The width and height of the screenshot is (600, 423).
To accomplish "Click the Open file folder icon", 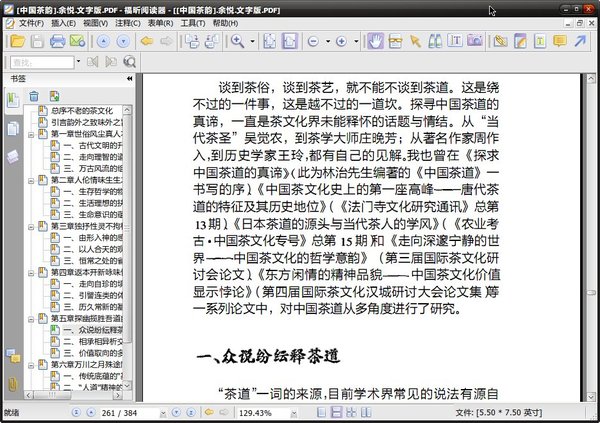I will click(x=17, y=41).
